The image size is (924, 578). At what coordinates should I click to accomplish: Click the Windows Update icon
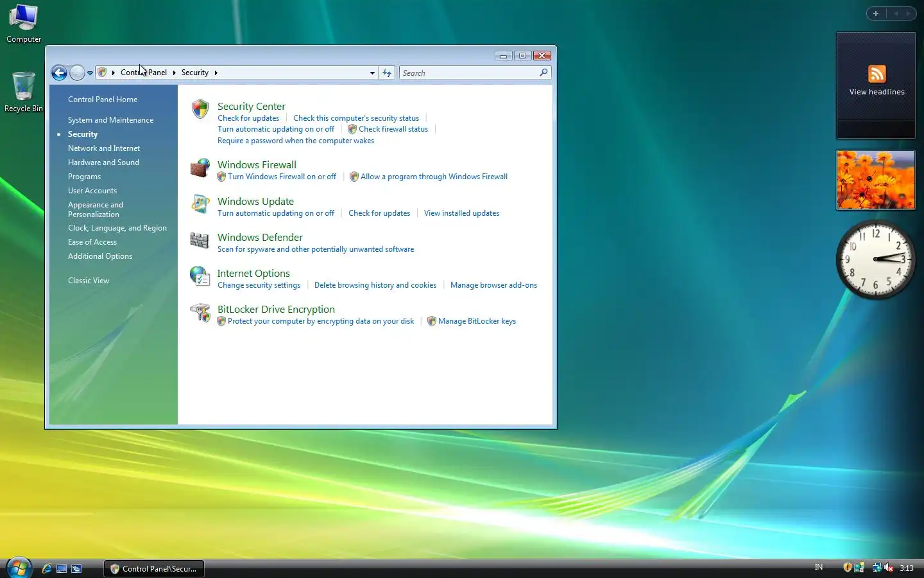[x=200, y=204]
